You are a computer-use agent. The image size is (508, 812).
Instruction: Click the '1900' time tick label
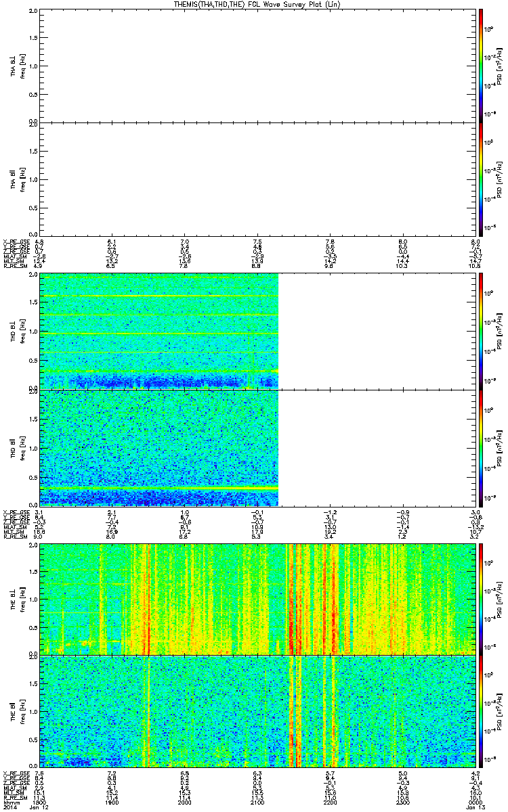(x=112, y=802)
